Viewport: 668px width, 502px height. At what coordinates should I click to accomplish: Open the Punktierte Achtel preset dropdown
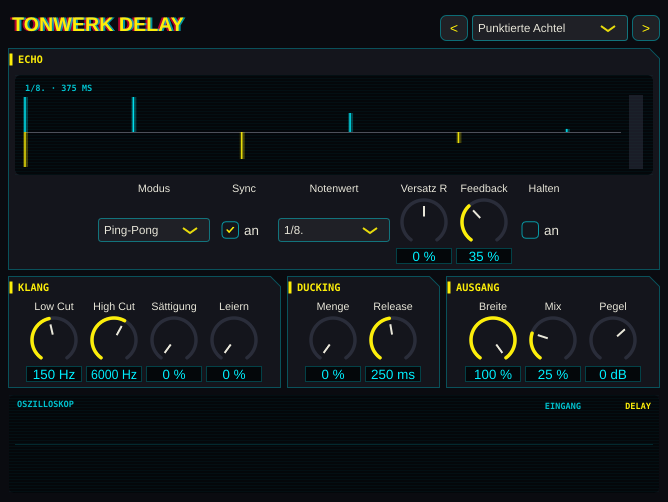tap(550, 28)
